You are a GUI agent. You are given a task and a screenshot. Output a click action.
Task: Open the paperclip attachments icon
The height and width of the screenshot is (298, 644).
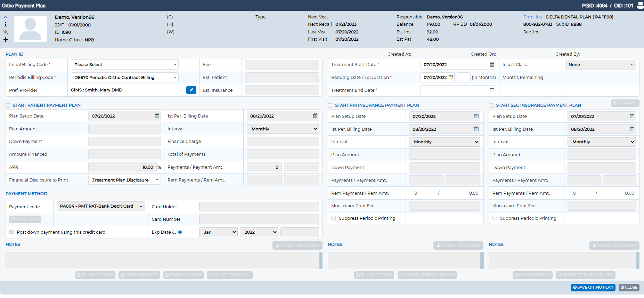[x=6, y=32]
